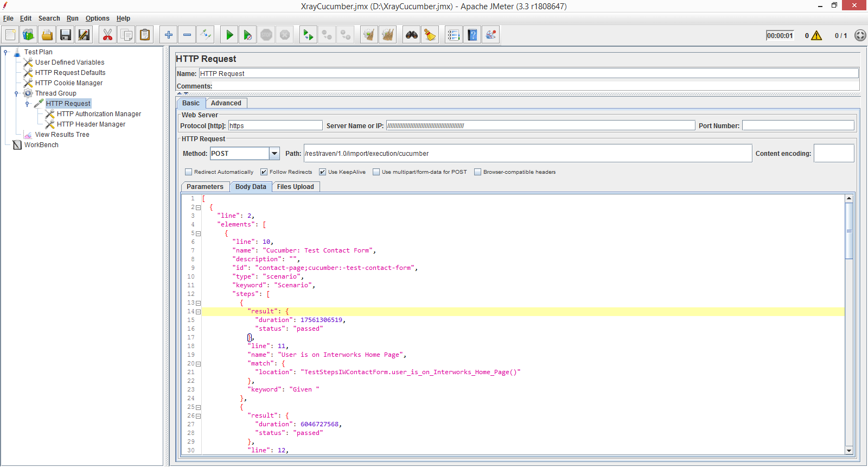This screenshot has height=467, width=868.
Task: Click the Save As icon with pencil
Action: tap(84, 35)
